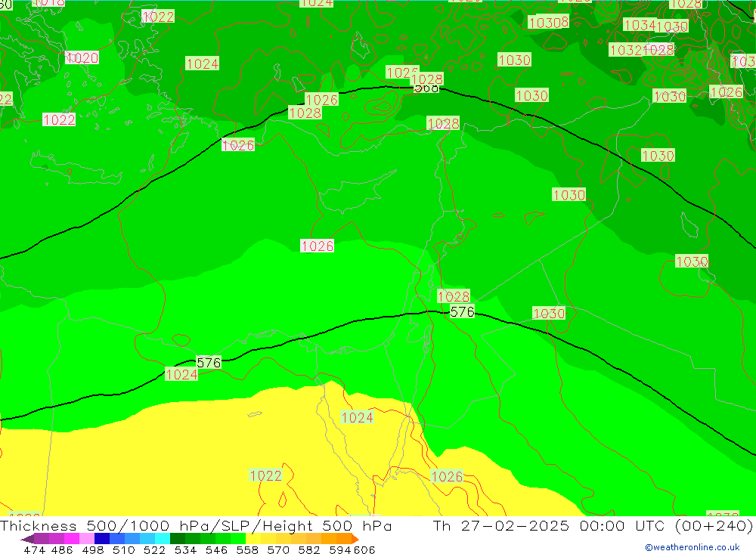Click the '576' label above the 1024 label
This screenshot has width=756, height=554.
209,363
